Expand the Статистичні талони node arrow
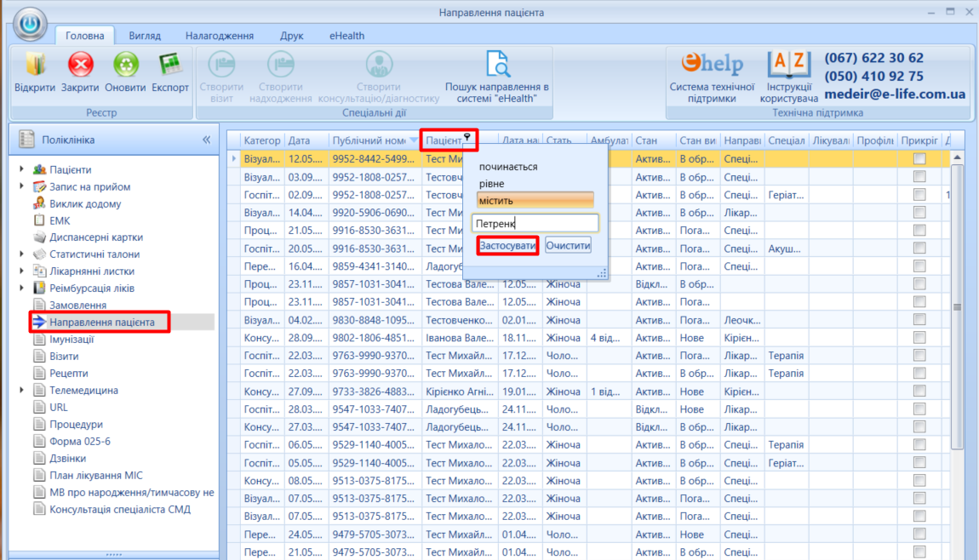This screenshot has width=979, height=560. tap(22, 254)
